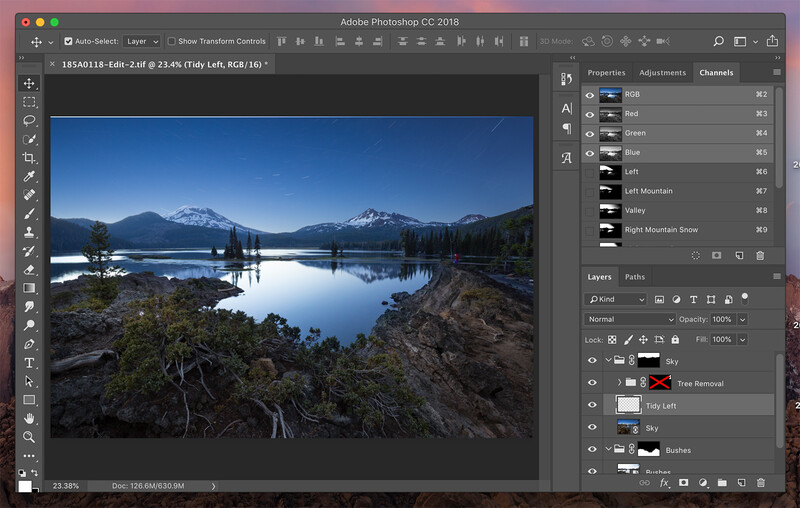Select the Dodge tool
This screenshot has height=508, width=800.
pyautogui.click(x=29, y=325)
